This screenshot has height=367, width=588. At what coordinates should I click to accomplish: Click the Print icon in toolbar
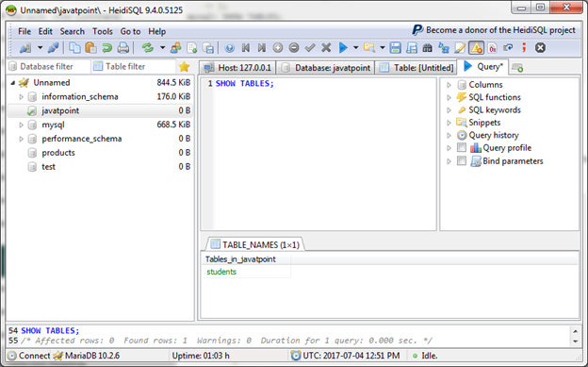(123, 48)
